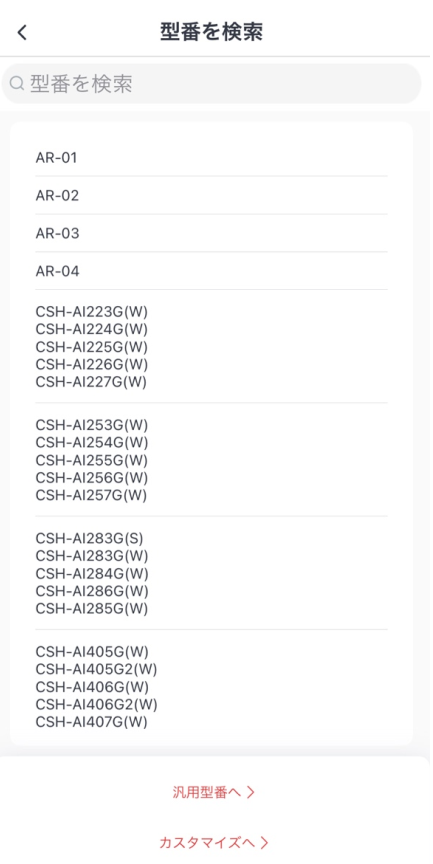Focus the 型番を検索 search field
This screenshot has height=864, width=433.
coord(212,84)
